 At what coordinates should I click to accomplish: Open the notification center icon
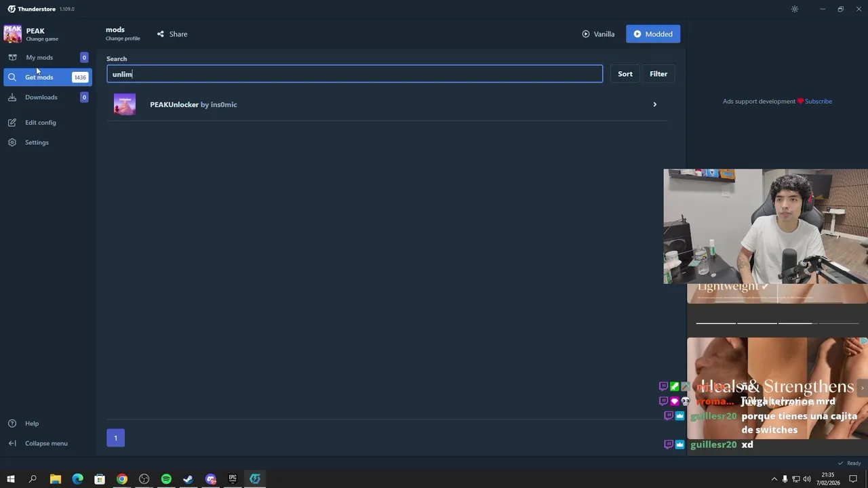pos(853,479)
